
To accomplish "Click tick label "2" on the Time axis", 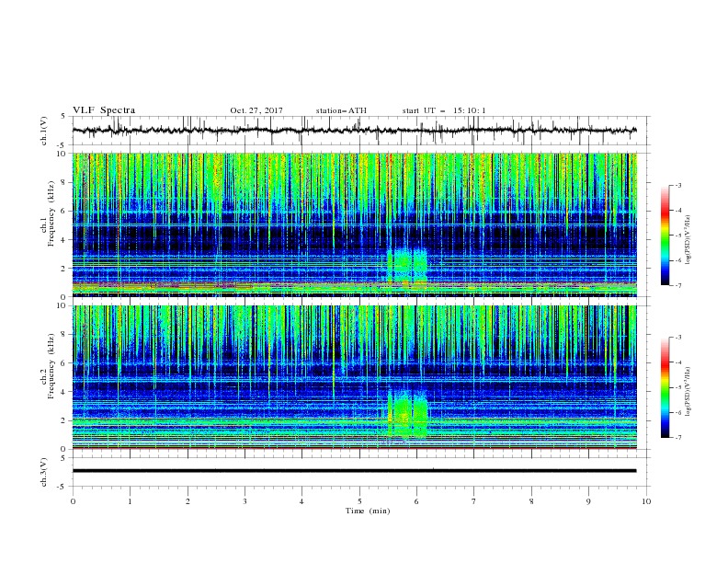I will [188, 501].
